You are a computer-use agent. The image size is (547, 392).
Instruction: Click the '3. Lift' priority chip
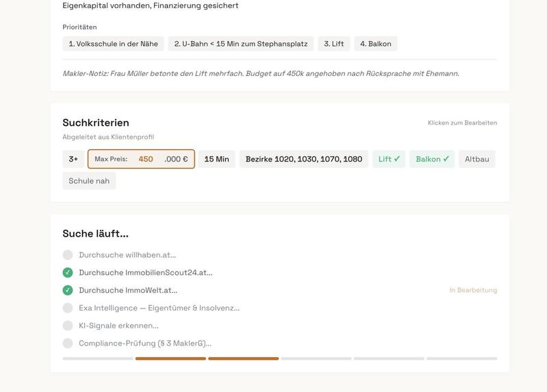click(x=334, y=44)
